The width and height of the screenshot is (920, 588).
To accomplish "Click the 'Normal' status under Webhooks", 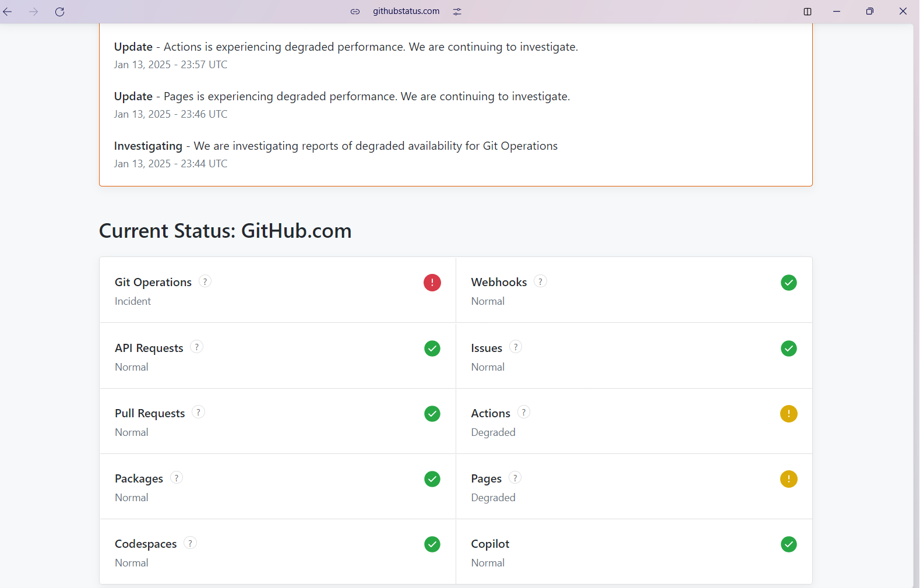I will coord(488,301).
